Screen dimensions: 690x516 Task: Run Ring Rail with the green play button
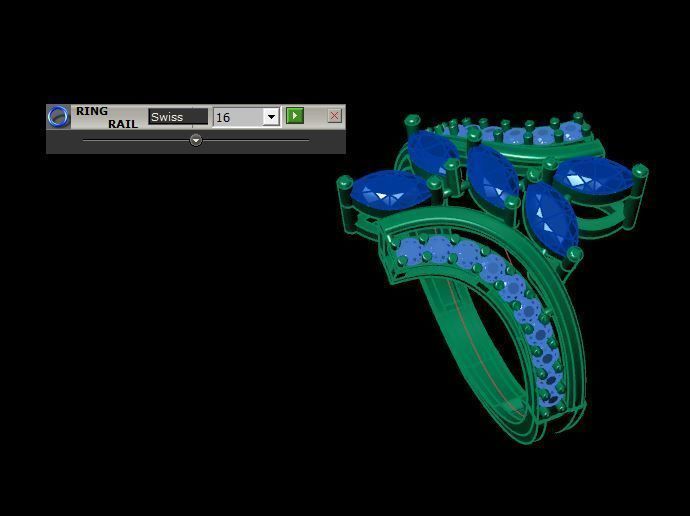pyautogui.click(x=295, y=116)
